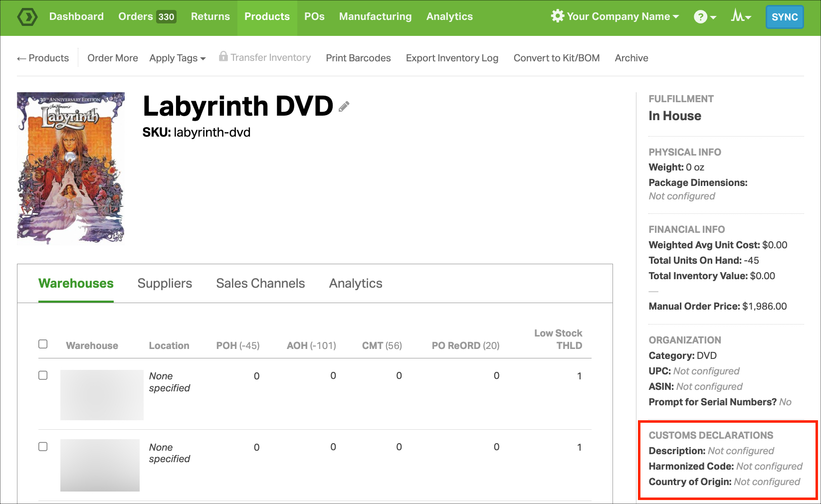The width and height of the screenshot is (821, 504).
Task: Expand the activity menu caret
Action: [x=748, y=18]
